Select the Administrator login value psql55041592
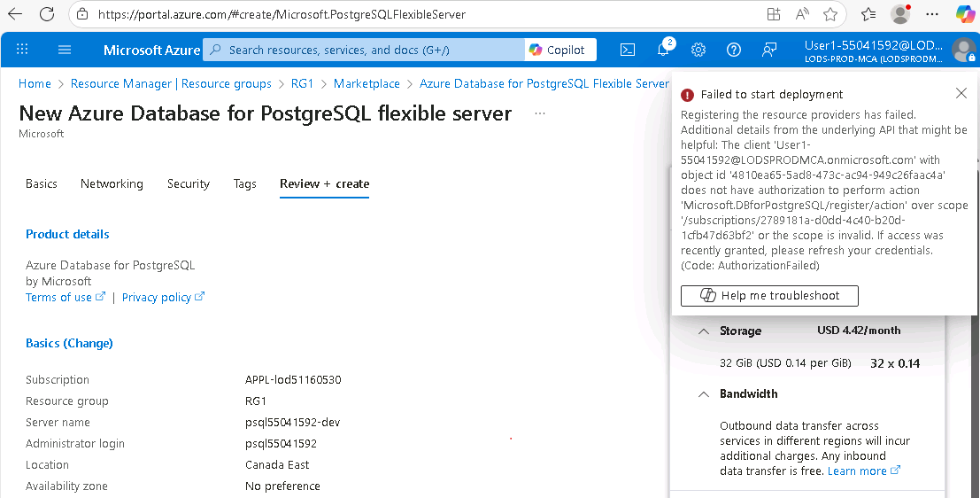 click(x=281, y=444)
